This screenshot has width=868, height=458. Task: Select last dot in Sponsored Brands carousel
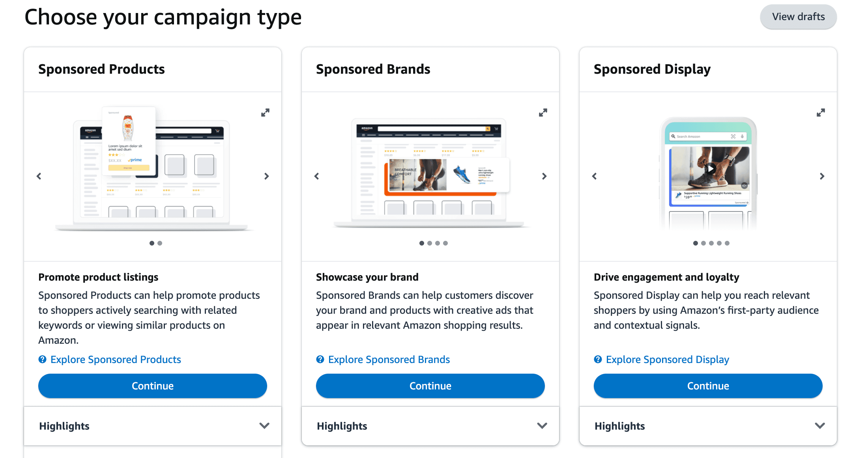445,243
